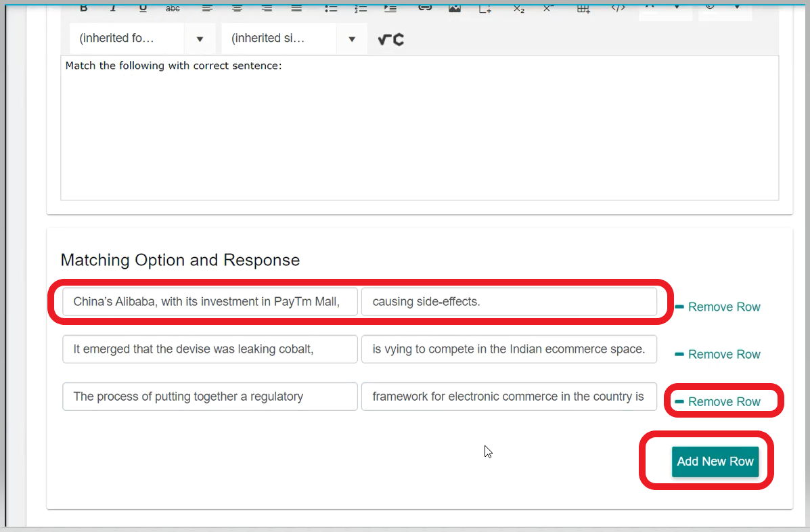Toggle underline formatting

point(142,8)
